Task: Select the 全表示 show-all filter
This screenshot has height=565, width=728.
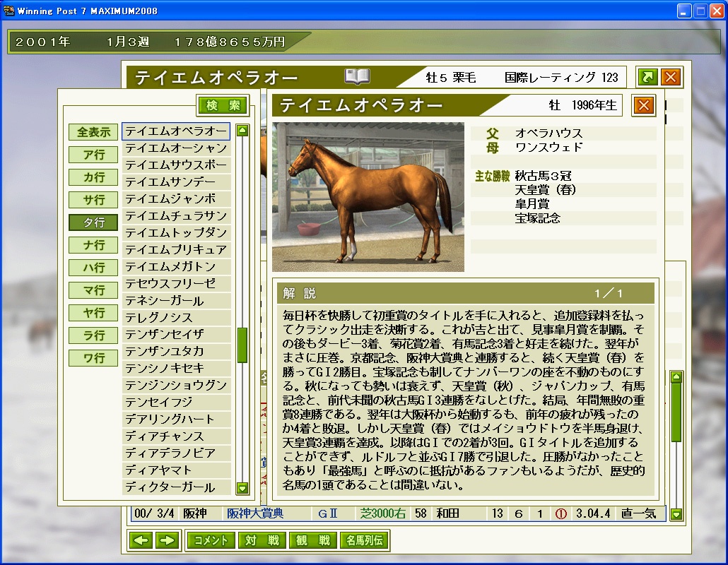Action: pyautogui.click(x=93, y=132)
